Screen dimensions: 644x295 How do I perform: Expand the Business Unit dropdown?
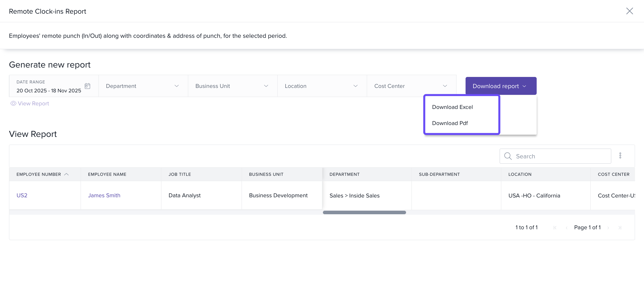point(232,86)
